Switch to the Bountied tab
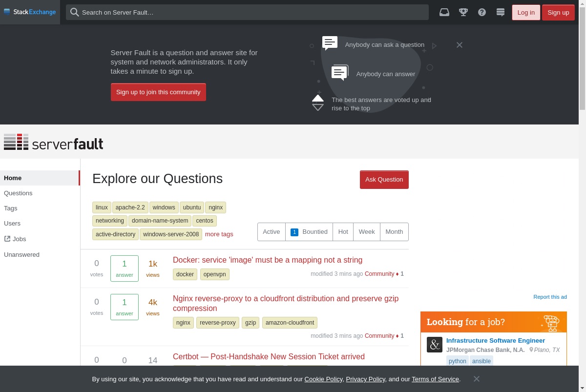 click(x=309, y=232)
